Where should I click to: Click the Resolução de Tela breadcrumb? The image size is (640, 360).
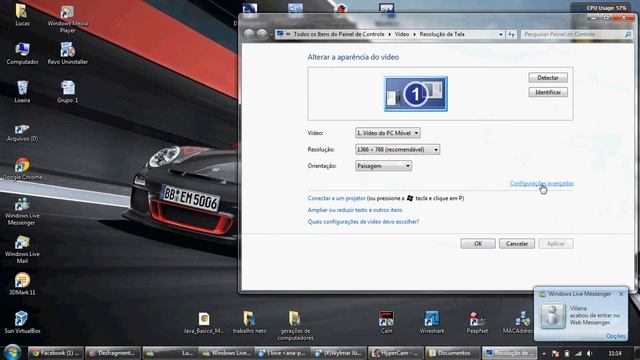point(442,34)
